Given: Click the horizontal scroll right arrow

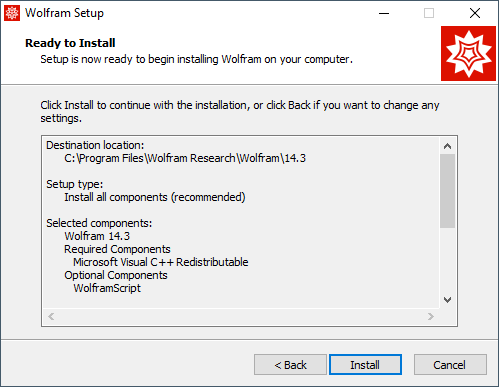Looking at the screenshot, I should (431, 316).
